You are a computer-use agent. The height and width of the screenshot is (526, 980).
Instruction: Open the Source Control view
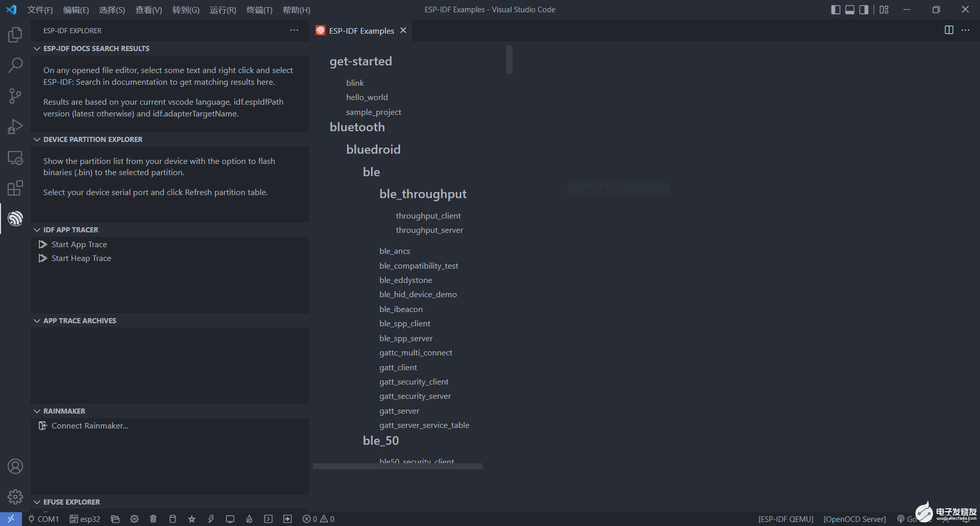[15, 96]
